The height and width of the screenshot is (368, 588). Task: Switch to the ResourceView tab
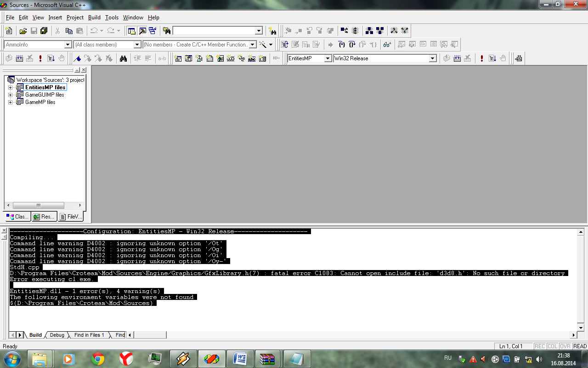(44, 217)
